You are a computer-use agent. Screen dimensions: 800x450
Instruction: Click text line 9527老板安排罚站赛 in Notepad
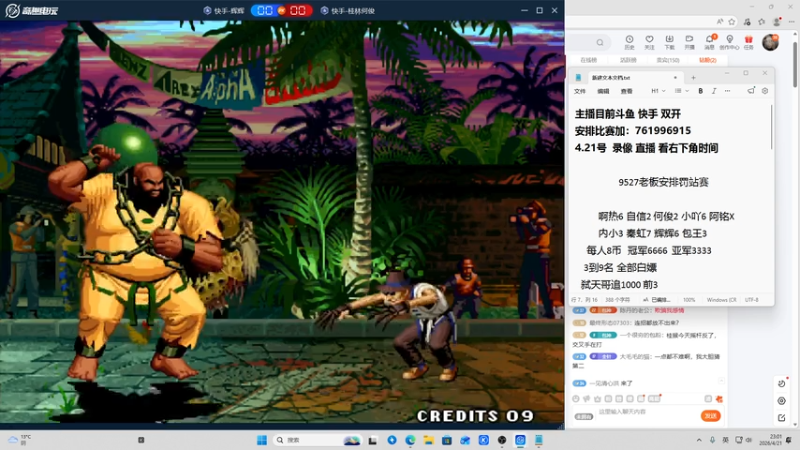663,182
